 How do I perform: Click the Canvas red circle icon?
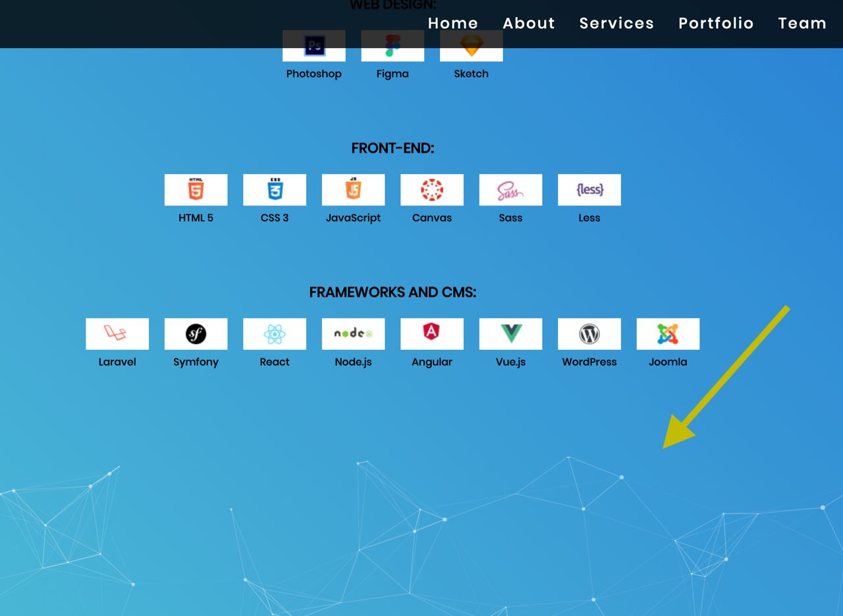(432, 190)
